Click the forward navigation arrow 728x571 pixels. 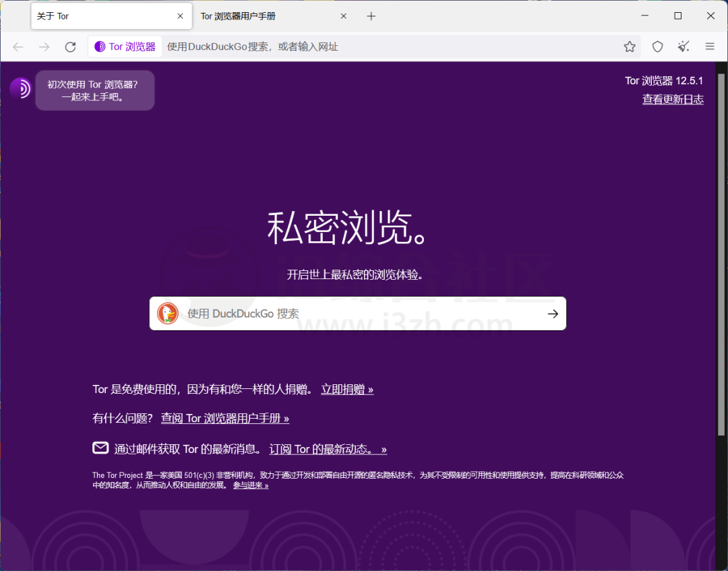[x=44, y=47]
